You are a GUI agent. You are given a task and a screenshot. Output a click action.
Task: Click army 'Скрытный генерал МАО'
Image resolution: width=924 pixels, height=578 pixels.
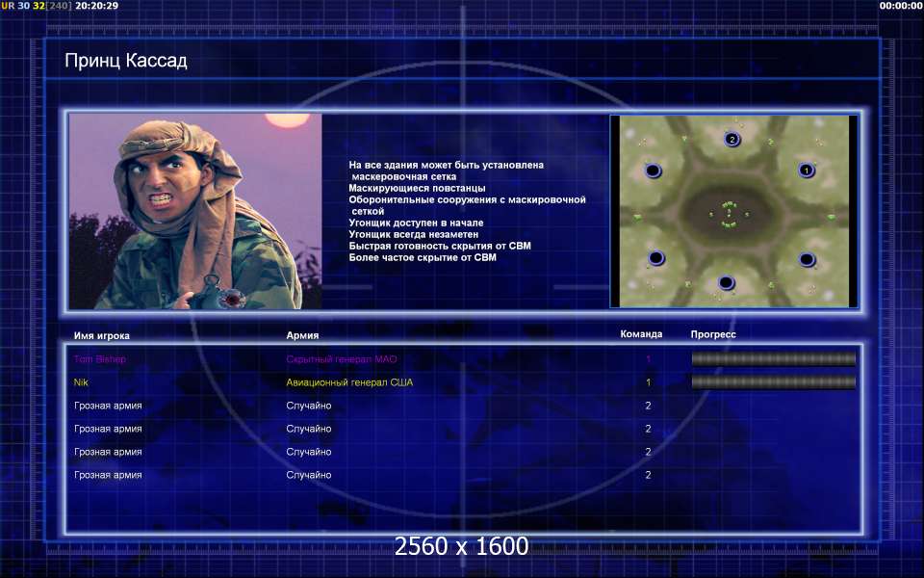(342, 359)
